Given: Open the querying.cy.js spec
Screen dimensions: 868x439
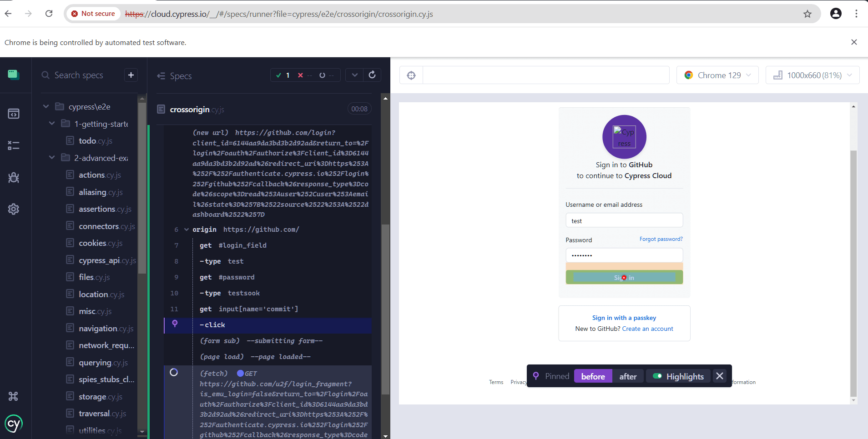Looking at the screenshot, I should pos(103,363).
